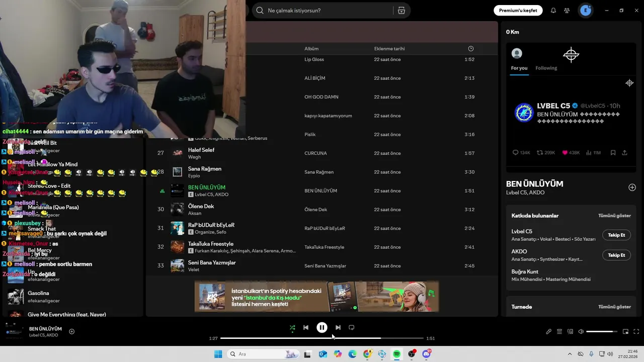Image resolution: width=644 pixels, height=362 pixels.
Task: Open Spotify notifications bell
Action: [553, 11]
